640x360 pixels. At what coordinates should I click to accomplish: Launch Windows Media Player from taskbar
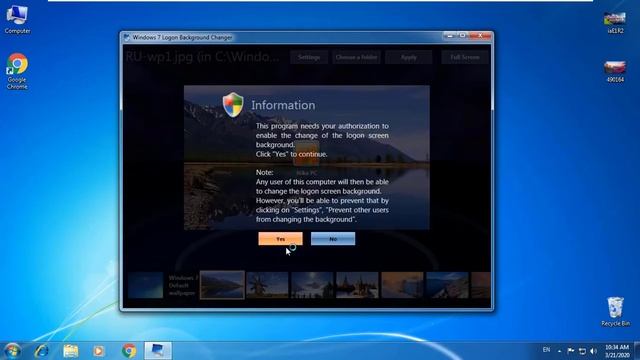pyautogui.click(x=99, y=351)
